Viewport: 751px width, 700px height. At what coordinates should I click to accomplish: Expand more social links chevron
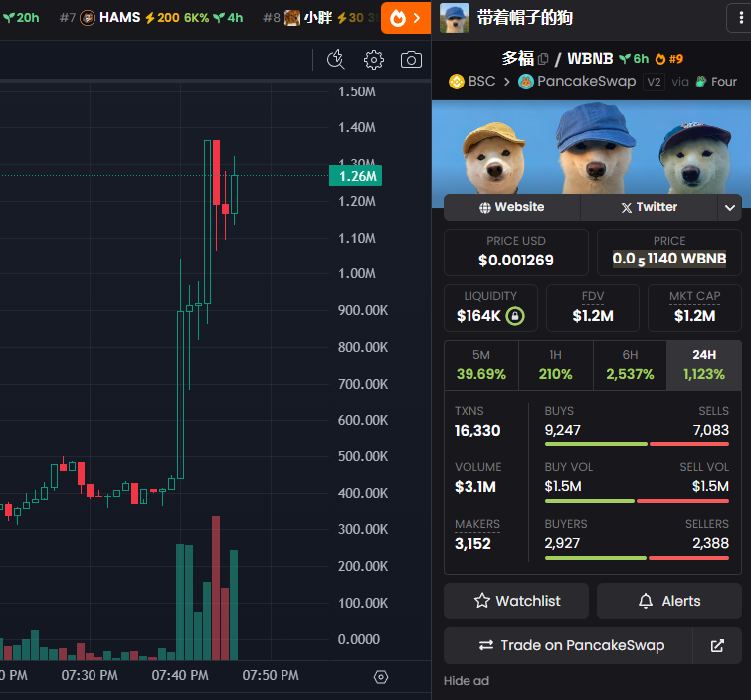tap(730, 208)
